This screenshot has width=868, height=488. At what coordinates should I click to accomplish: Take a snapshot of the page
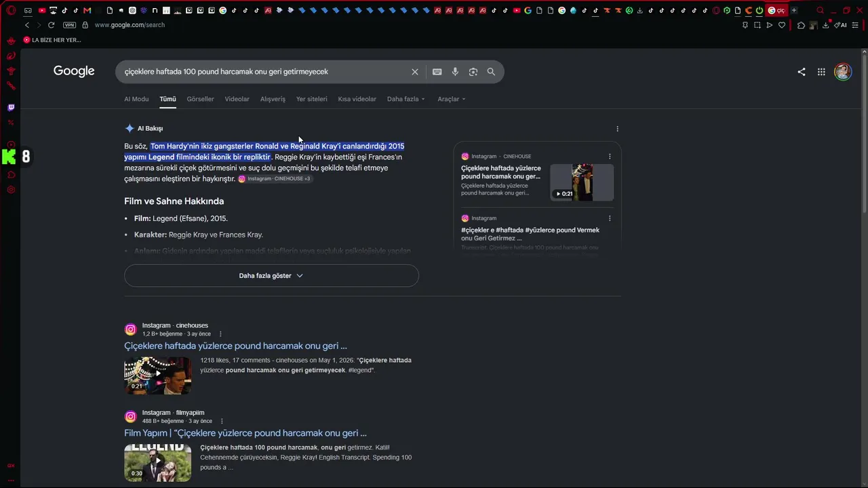pyautogui.click(x=757, y=25)
